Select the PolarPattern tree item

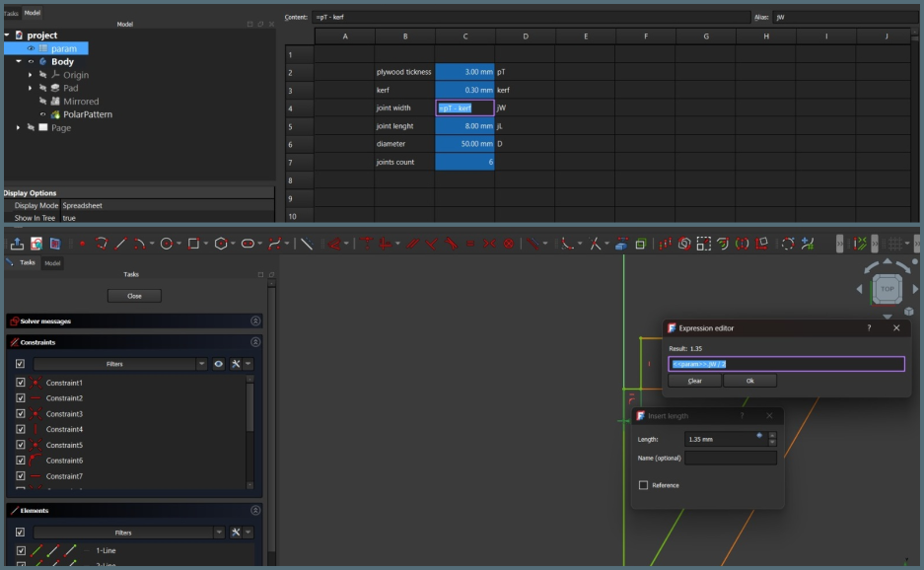point(87,114)
